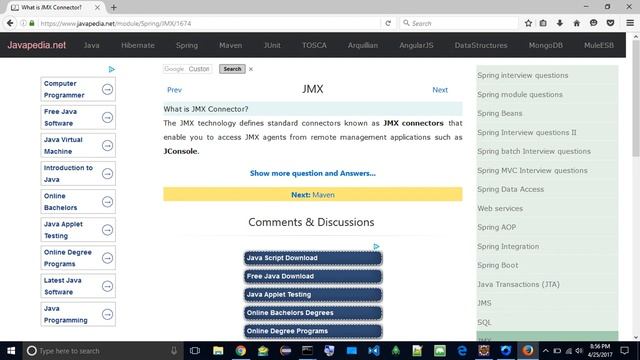Click the browser address bar

[208, 23]
